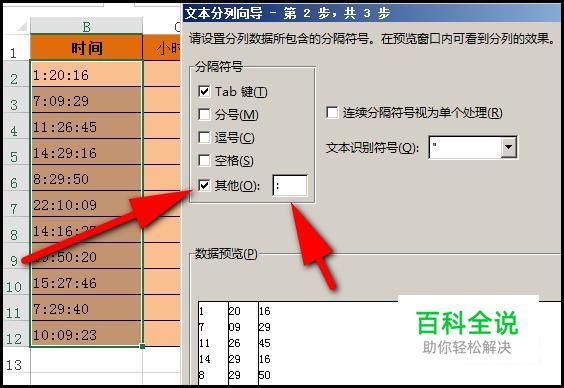
Task: Click inside the 文本识别符号 combo box field
Action: point(465,147)
